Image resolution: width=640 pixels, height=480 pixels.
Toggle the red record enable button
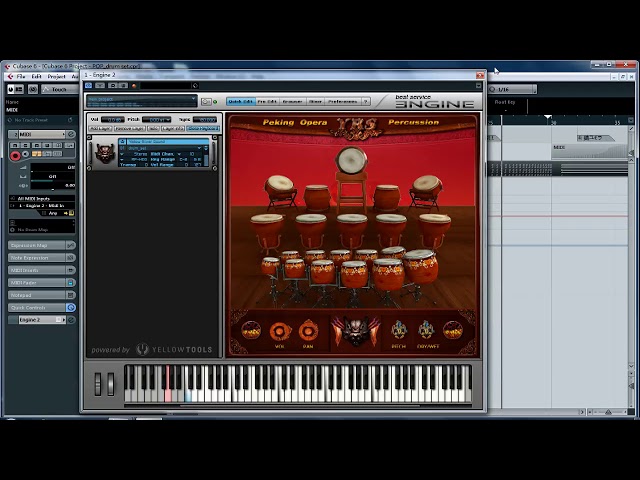tap(15, 155)
